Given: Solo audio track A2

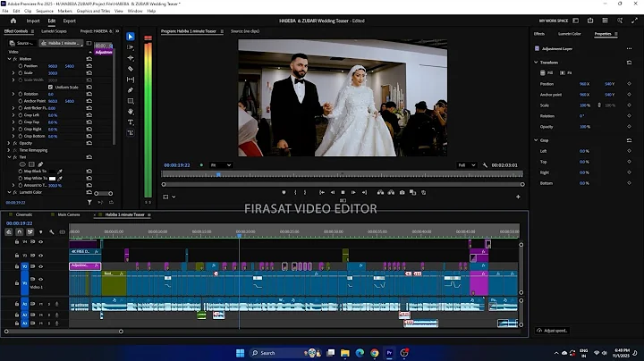Looking at the screenshot, I should tap(49, 315).
